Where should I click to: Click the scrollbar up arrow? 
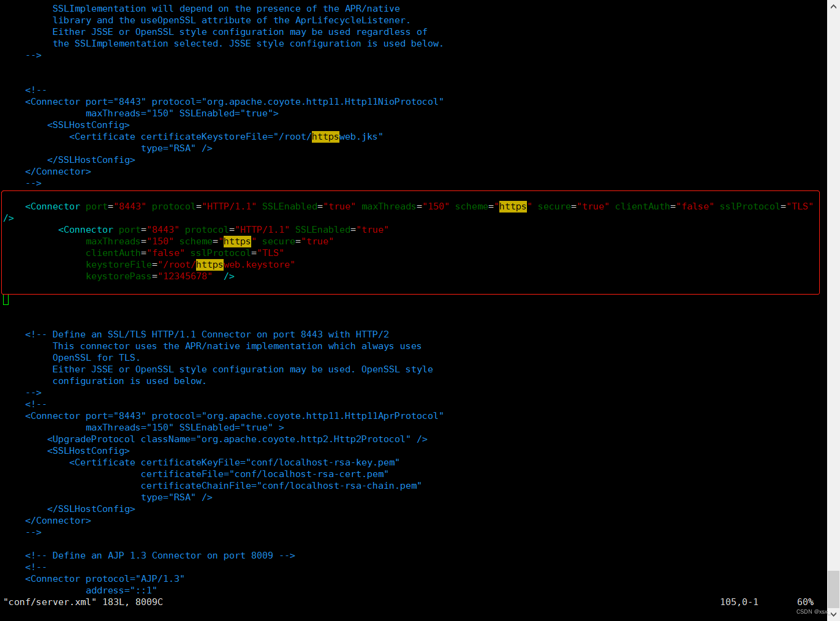click(x=833, y=5)
